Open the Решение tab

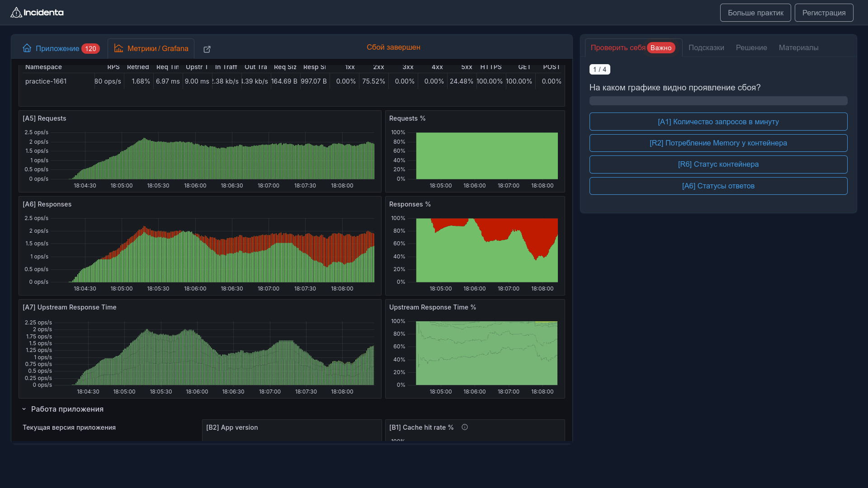coord(751,48)
